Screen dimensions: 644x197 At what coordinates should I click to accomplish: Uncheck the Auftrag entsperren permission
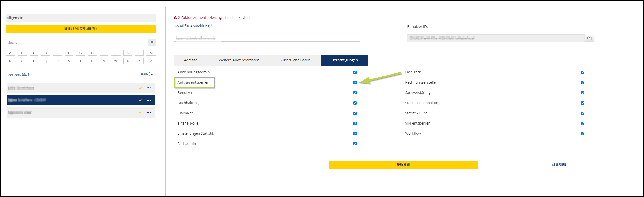(355, 83)
